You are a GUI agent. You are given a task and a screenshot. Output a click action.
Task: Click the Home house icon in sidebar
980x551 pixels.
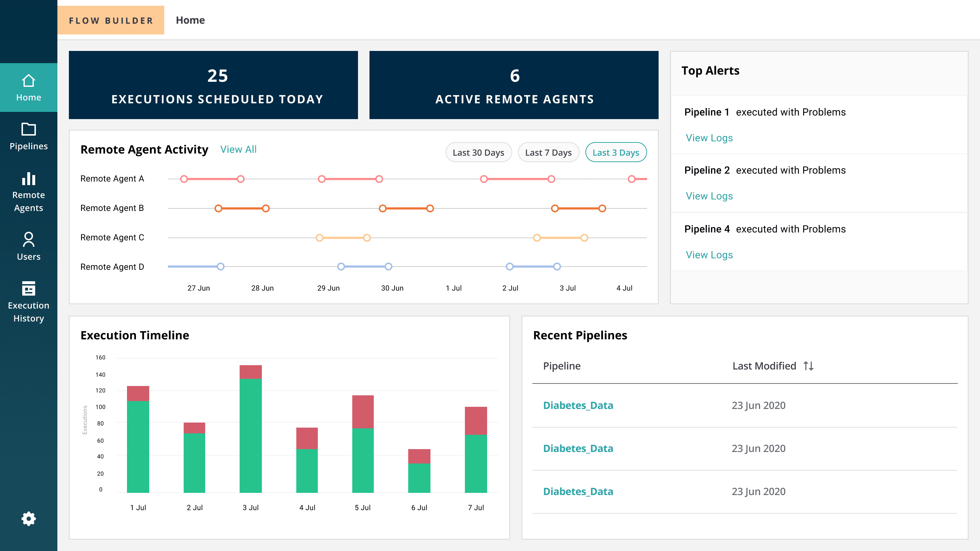29,81
